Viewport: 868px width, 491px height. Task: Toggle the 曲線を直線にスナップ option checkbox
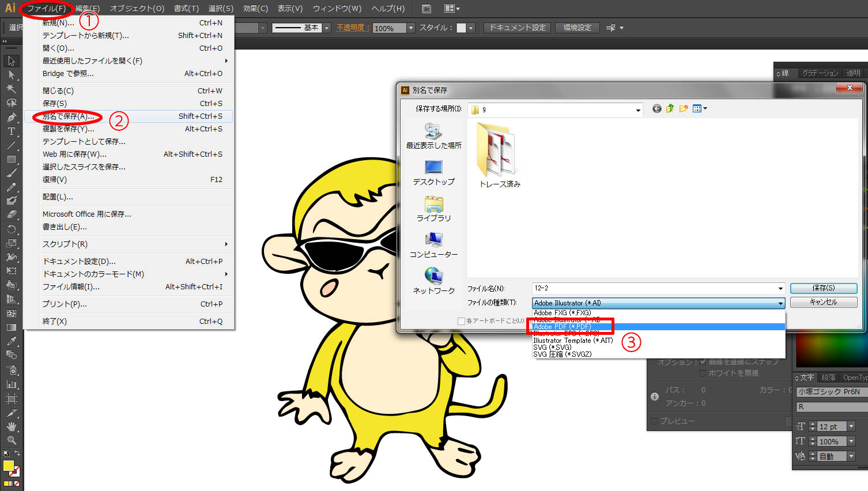tap(703, 362)
